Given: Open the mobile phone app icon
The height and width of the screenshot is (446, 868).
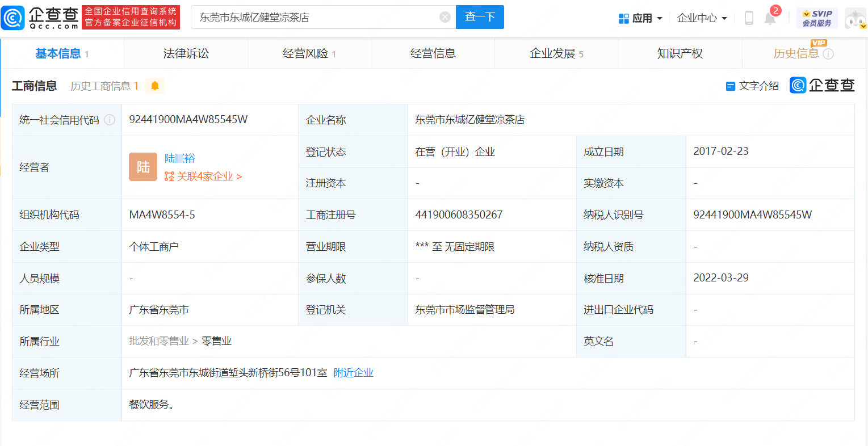Looking at the screenshot, I should click(x=749, y=18).
